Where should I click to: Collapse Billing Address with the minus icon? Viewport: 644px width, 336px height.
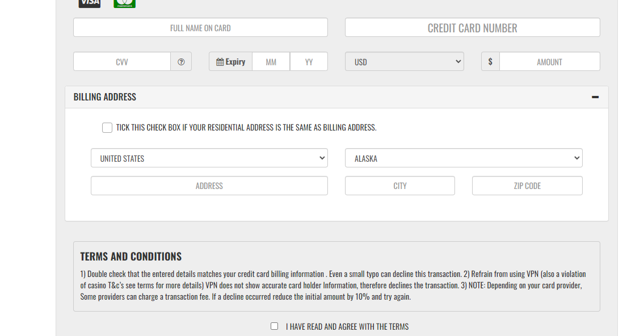point(595,97)
